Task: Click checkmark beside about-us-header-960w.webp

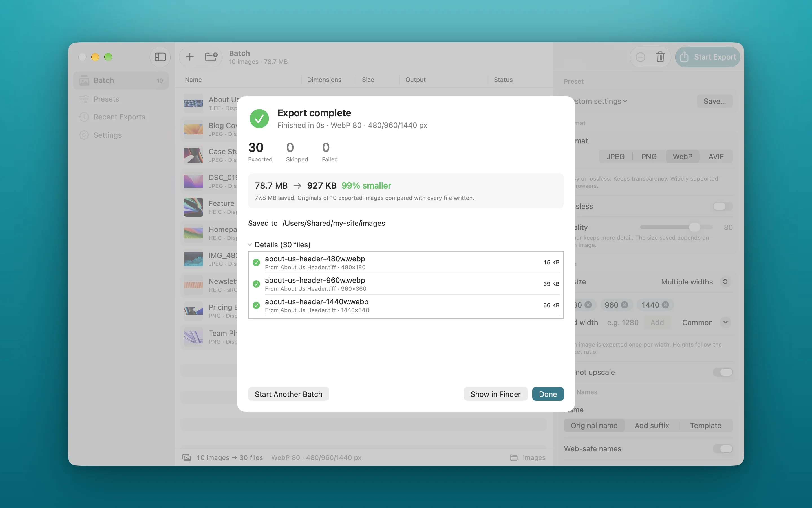Action: (256, 284)
